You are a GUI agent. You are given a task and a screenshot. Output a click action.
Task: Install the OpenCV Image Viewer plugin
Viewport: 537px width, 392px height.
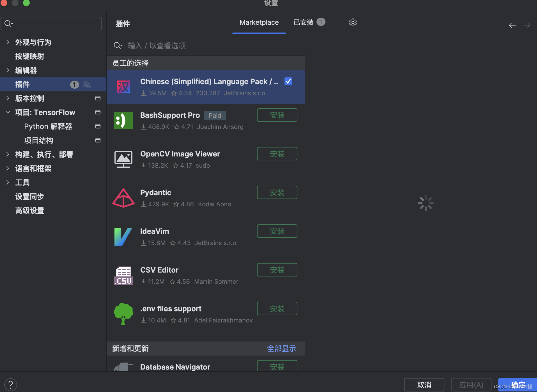pos(277,154)
